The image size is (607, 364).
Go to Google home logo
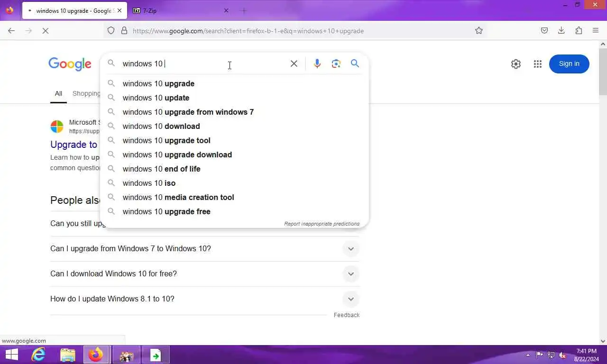point(70,64)
